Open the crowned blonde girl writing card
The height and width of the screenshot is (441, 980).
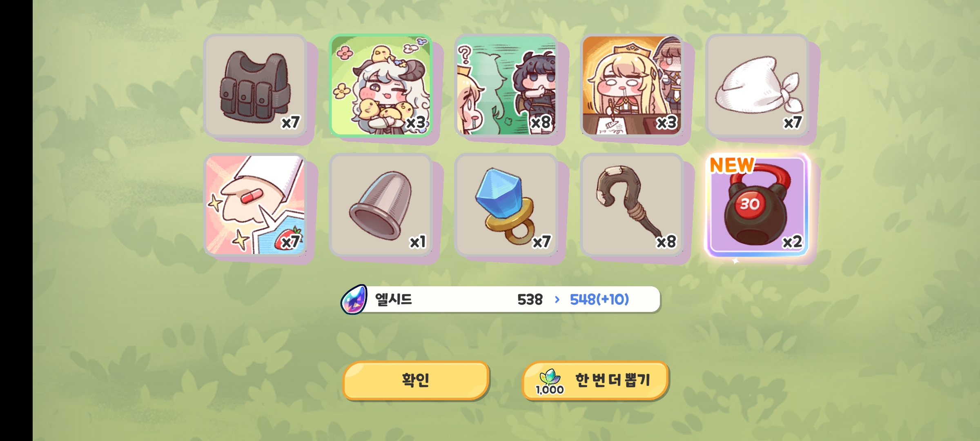pos(632,85)
